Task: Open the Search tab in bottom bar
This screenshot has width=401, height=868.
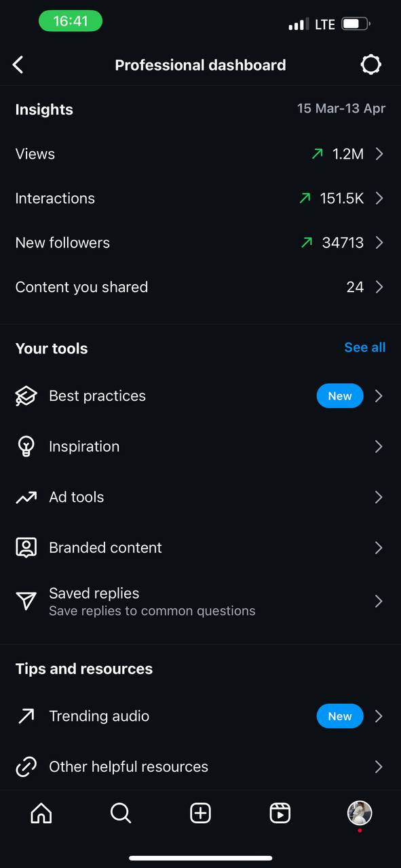Action: click(x=121, y=812)
